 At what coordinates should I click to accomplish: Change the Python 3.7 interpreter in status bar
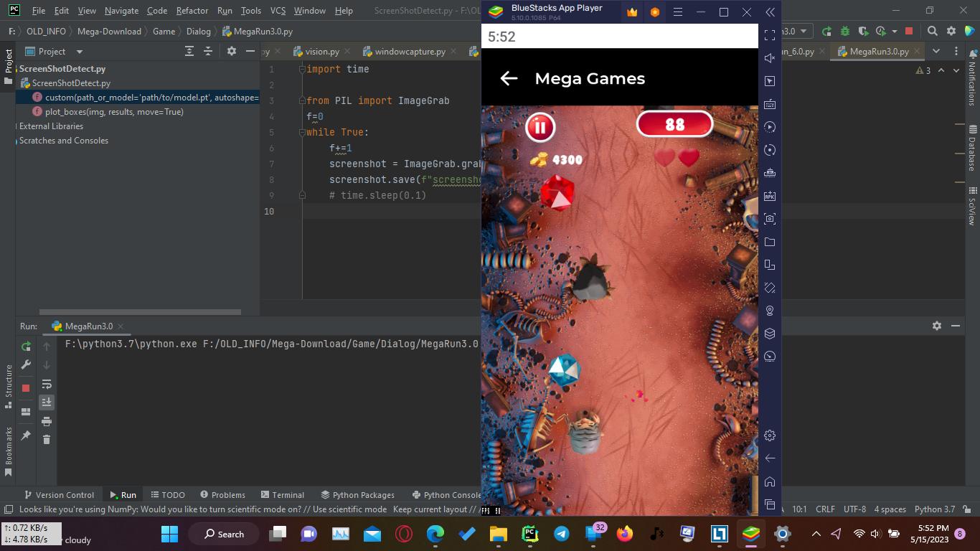tap(935, 509)
